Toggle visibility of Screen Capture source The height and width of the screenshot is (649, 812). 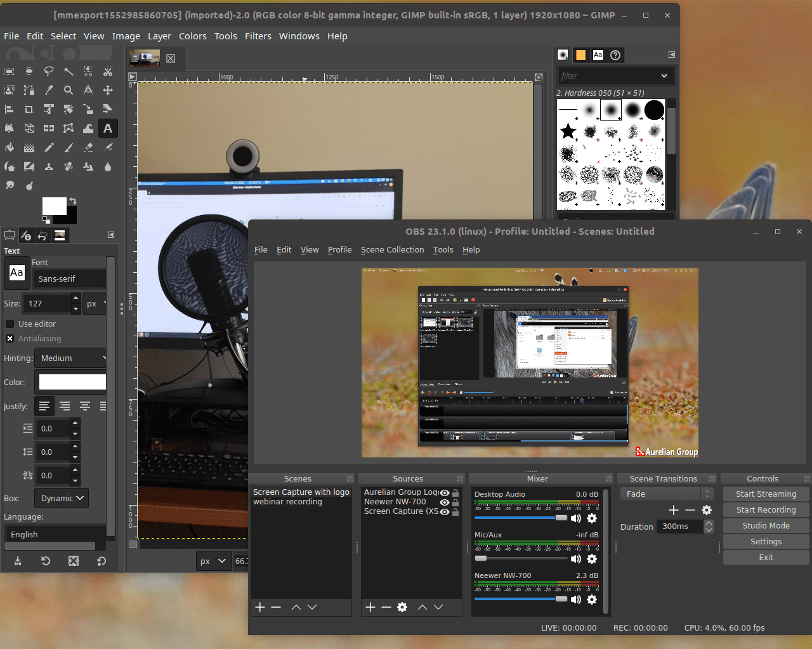(445, 512)
